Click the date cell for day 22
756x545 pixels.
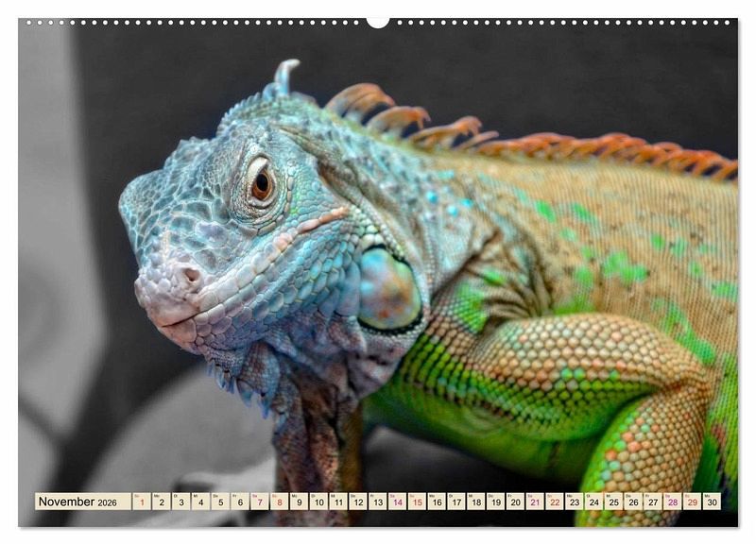click(x=555, y=502)
